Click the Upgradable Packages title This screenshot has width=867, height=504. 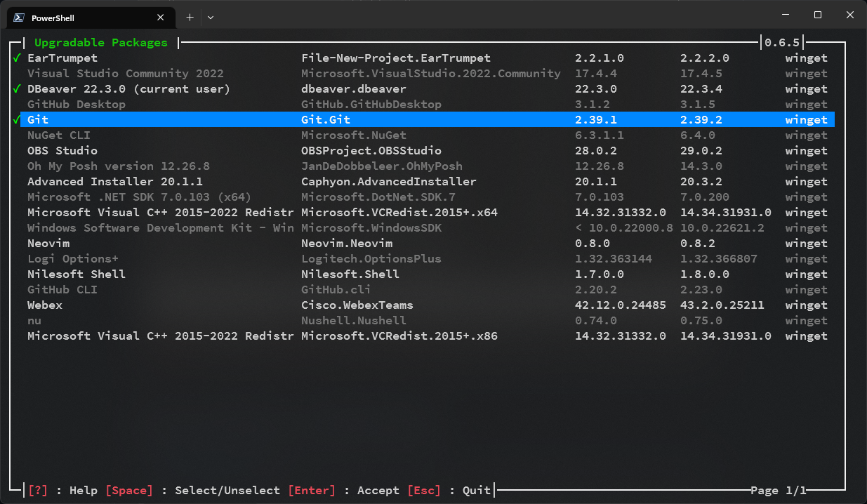click(x=101, y=43)
